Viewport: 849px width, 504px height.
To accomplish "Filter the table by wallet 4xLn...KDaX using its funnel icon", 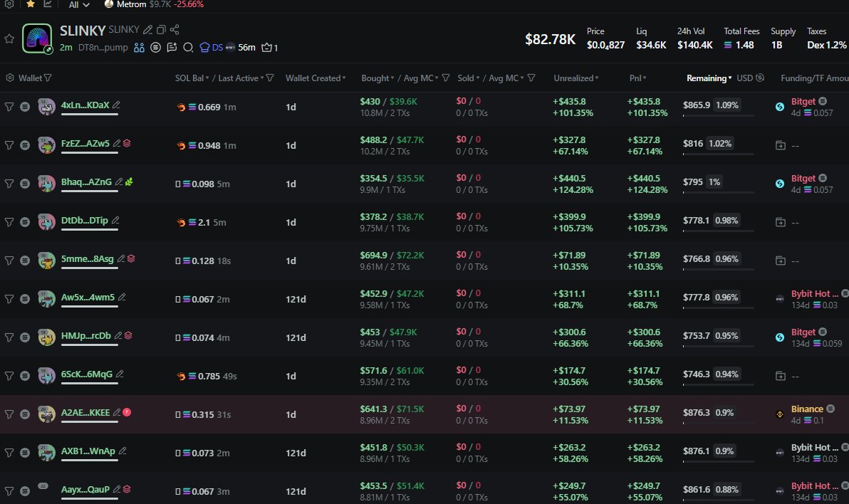I will tap(9, 106).
